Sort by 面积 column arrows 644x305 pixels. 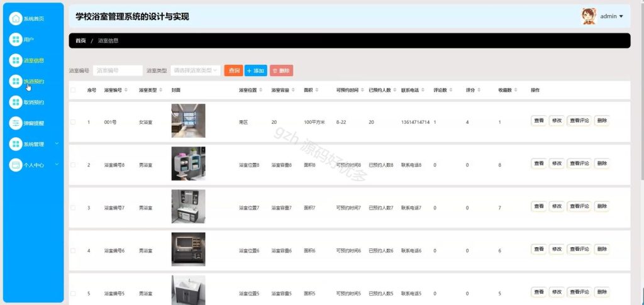pos(317,90)
